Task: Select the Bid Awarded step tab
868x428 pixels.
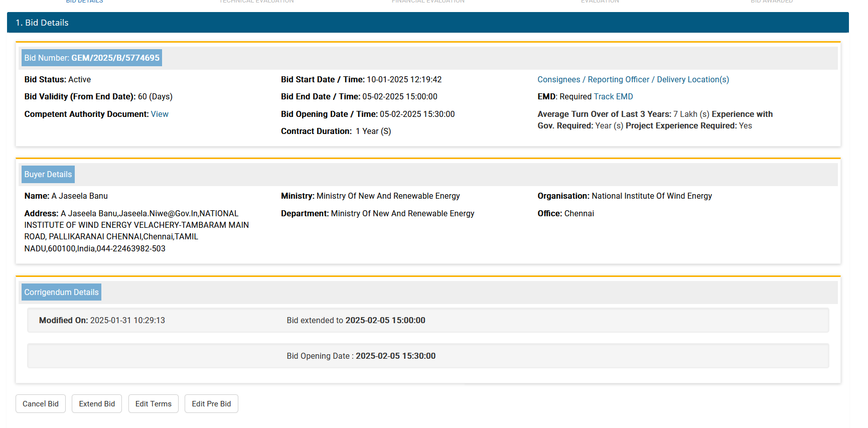Action: 771,2
